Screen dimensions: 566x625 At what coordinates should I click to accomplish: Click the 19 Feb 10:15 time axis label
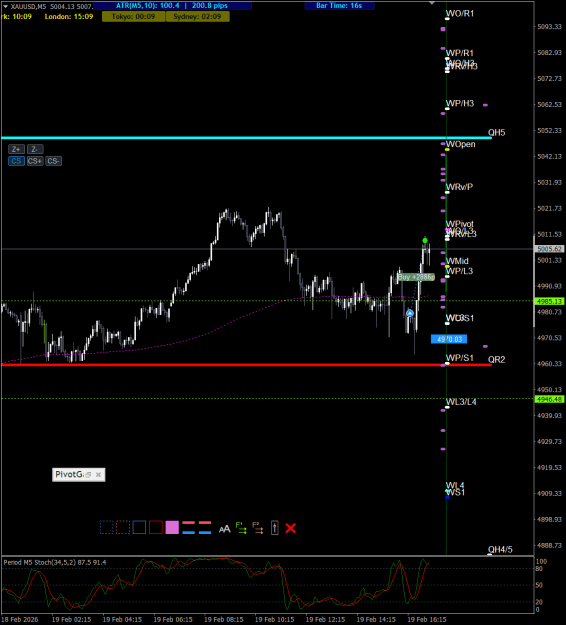pyautogui.click(x=274, y=619)
